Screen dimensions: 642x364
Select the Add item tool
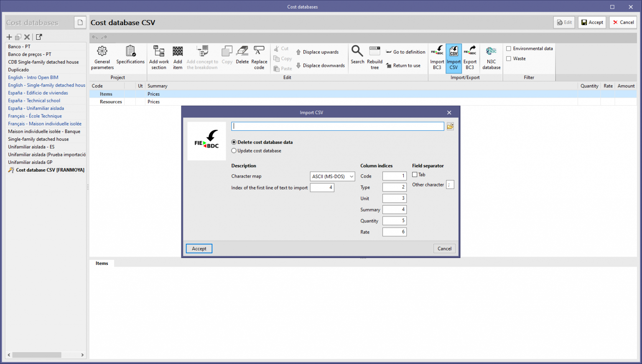(x=178, y=57)
